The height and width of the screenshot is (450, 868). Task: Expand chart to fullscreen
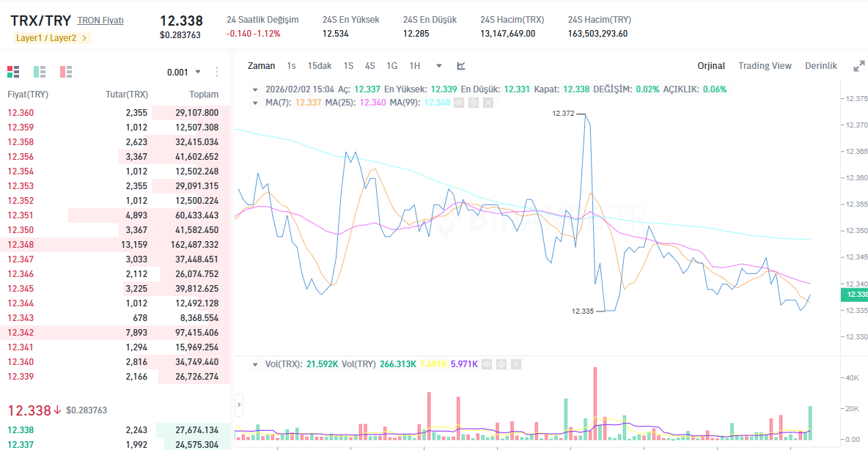point(858,66)
